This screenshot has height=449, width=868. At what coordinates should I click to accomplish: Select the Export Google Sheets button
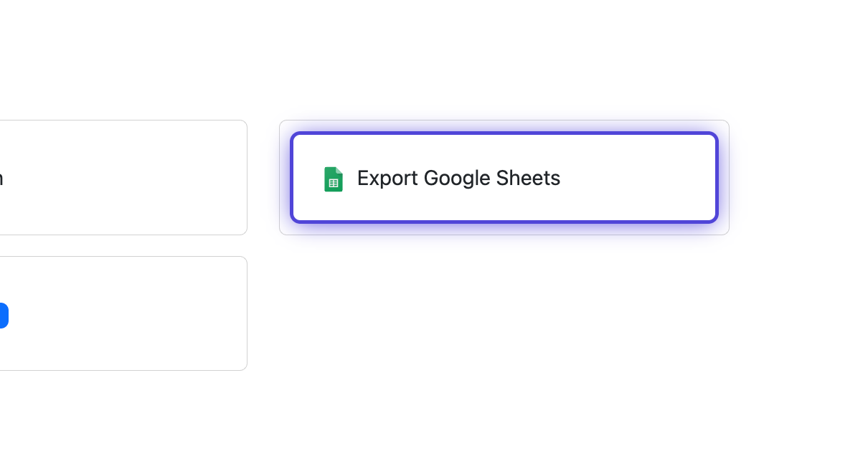(504, 177)
